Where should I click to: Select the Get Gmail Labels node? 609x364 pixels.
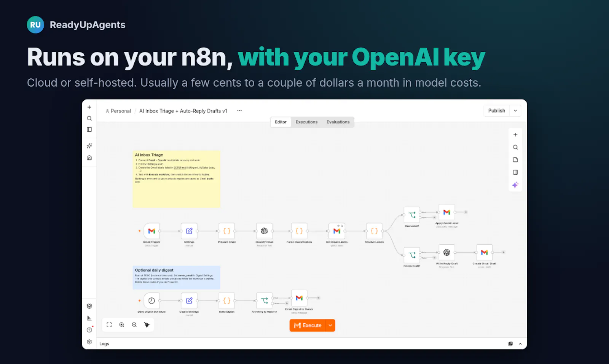coord(337,231)
